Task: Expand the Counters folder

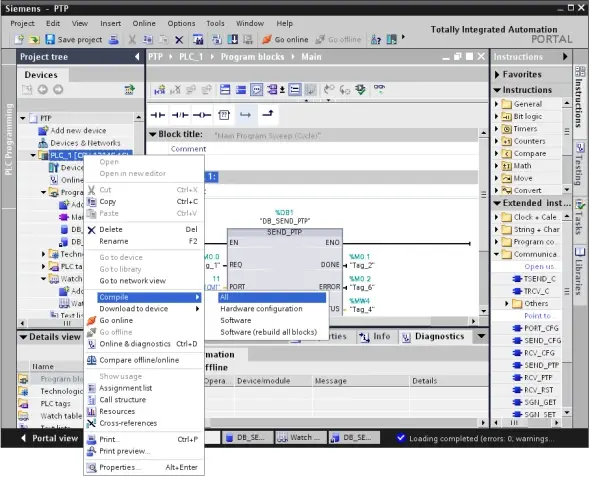Action: click(x=496, y=141)
